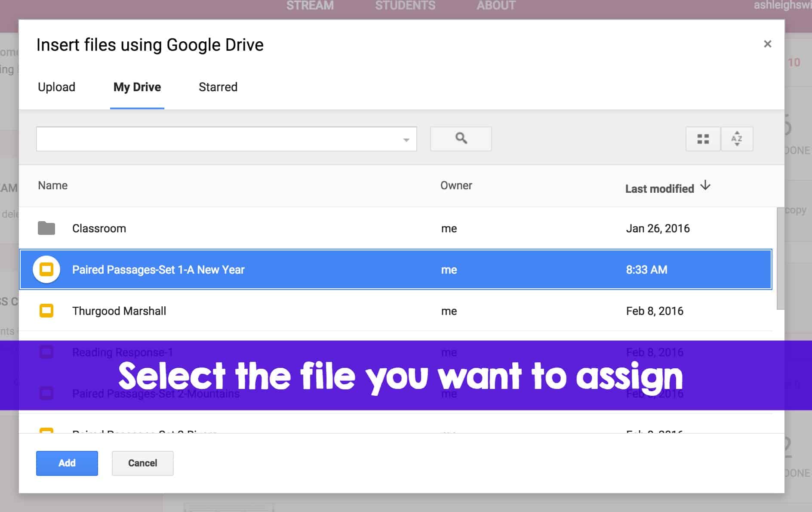Click the Paired Passages-Set 1 slides icon

pyautogui.click(x=46, y=269)
